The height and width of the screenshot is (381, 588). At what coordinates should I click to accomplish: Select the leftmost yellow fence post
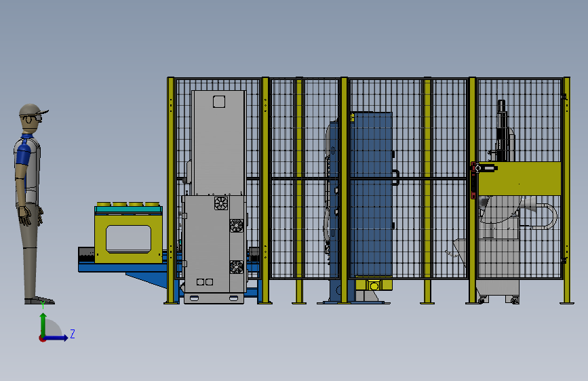(x=171, y=190)
